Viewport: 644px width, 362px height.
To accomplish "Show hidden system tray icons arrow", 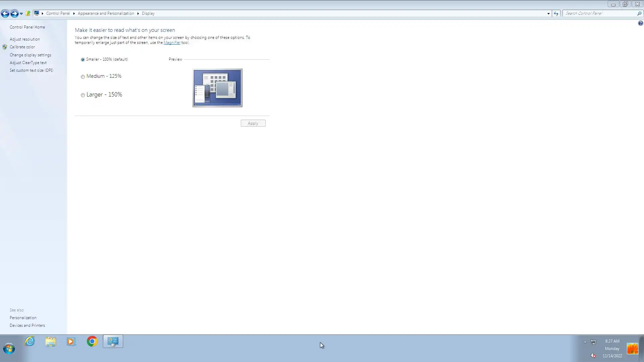I will coord(585,342).
